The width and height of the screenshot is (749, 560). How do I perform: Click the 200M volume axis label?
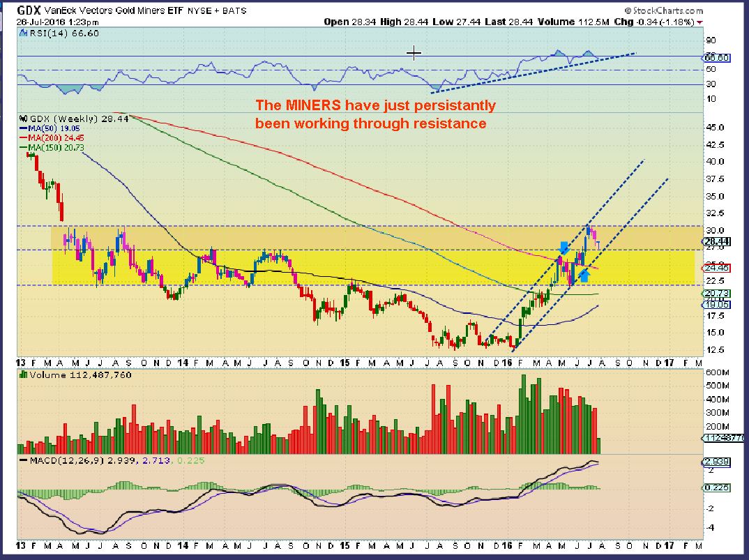(718, 427)
